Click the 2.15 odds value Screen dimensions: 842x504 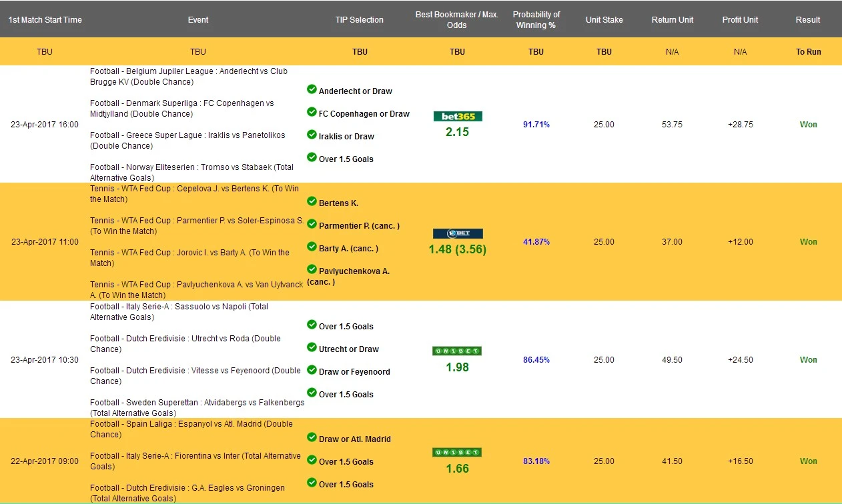click(x=457, y=132)
